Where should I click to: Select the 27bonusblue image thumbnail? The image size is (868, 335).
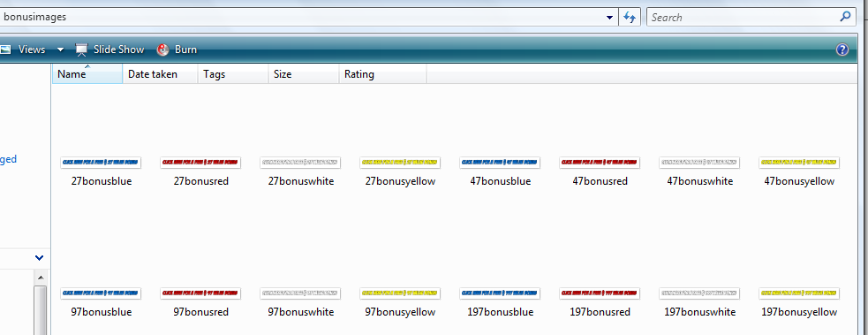101,163
